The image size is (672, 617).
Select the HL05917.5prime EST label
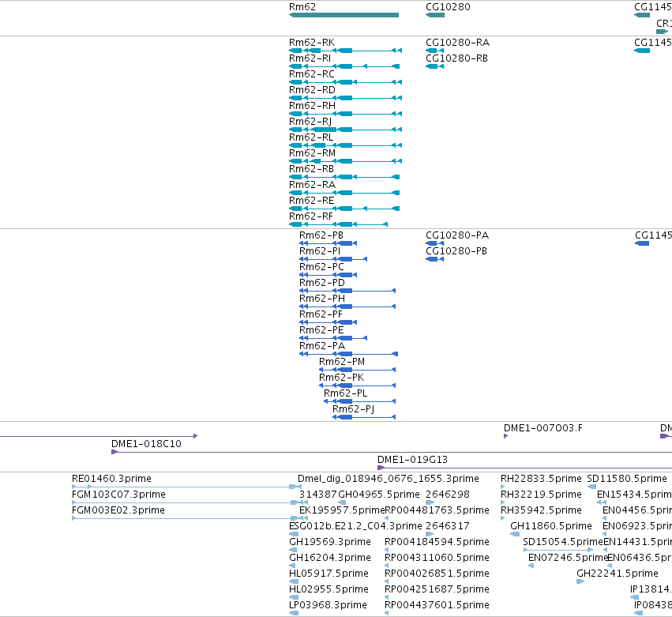click(328, 574)
